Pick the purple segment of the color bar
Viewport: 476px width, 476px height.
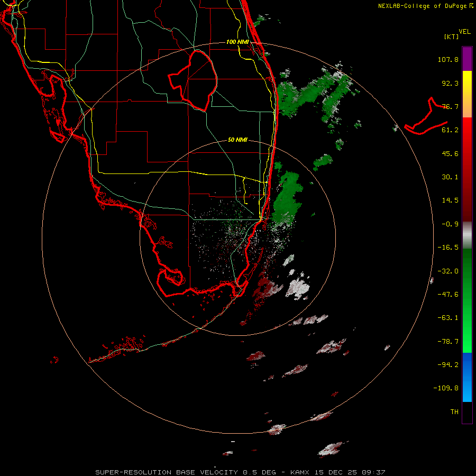click(x=467, y=59)
